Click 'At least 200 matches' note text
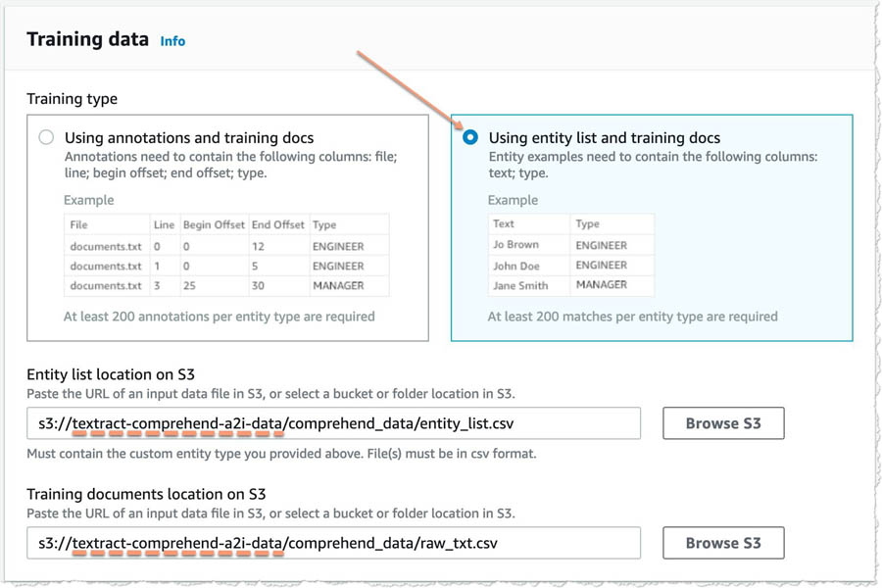 632,317
